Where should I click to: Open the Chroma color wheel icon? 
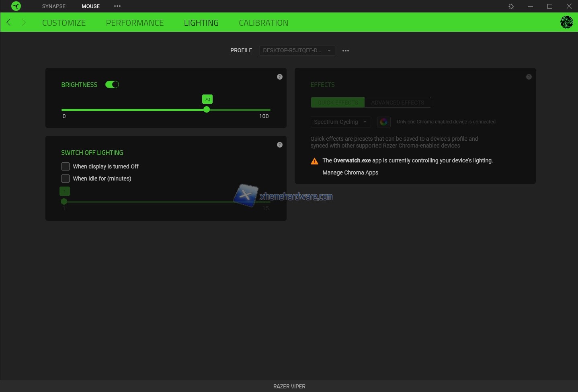click(383, 122)
